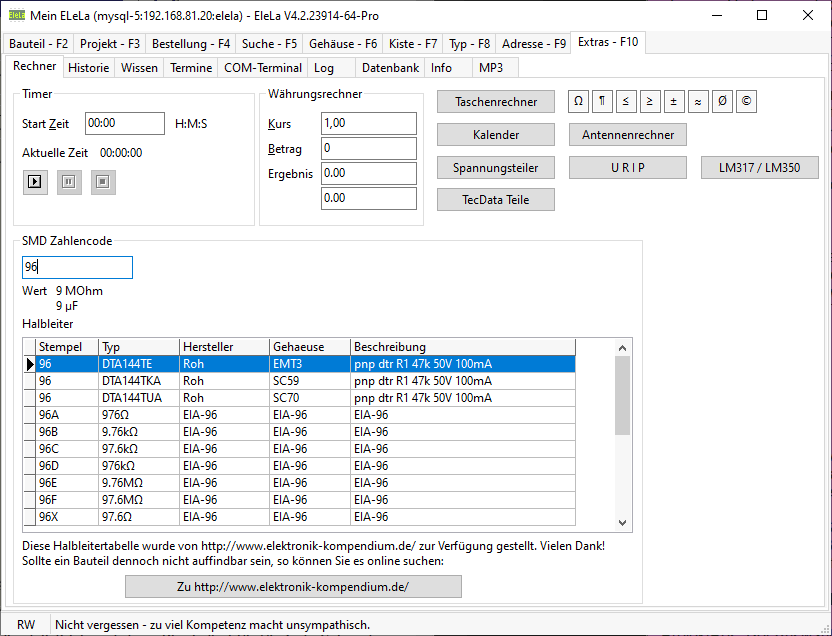Screen dimensions: 832x636
Task: Click the SMD Zahlencode input field
Action: click(x=77, y=268)
